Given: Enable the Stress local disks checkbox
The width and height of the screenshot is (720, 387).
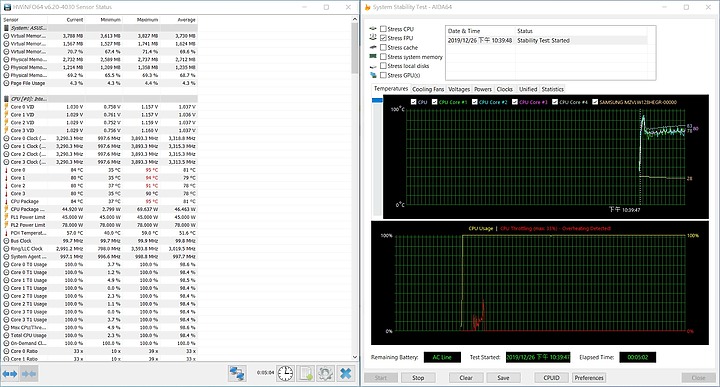Looking at the screenshot, I should [383, 66].
